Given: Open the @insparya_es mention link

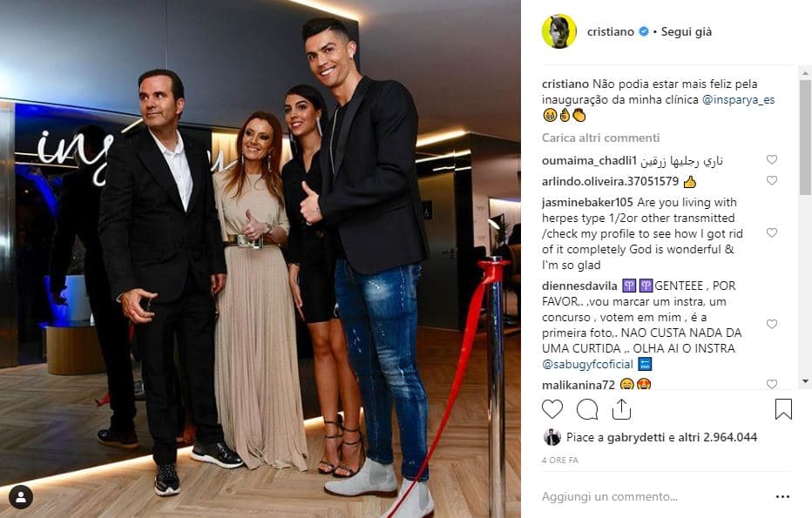Looking at the screenshot, I should tap(739, 99).
